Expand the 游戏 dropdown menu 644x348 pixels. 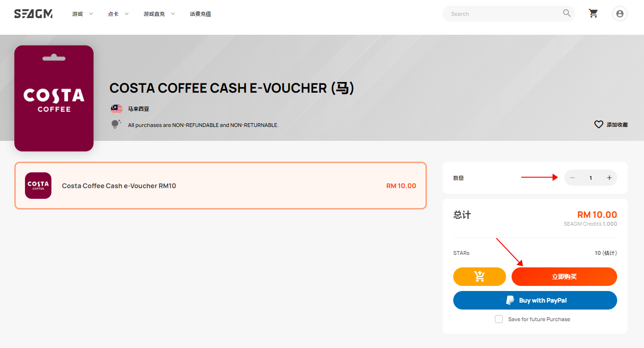(83, 14)
